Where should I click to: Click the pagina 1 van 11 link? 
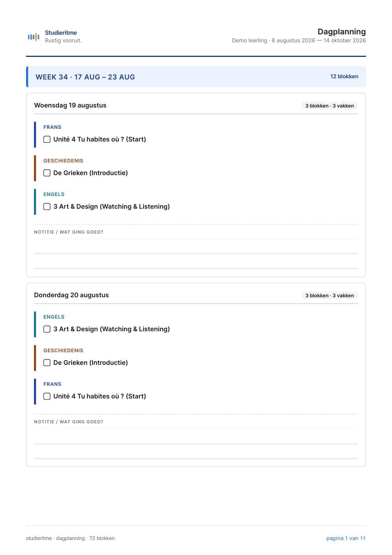346,538
